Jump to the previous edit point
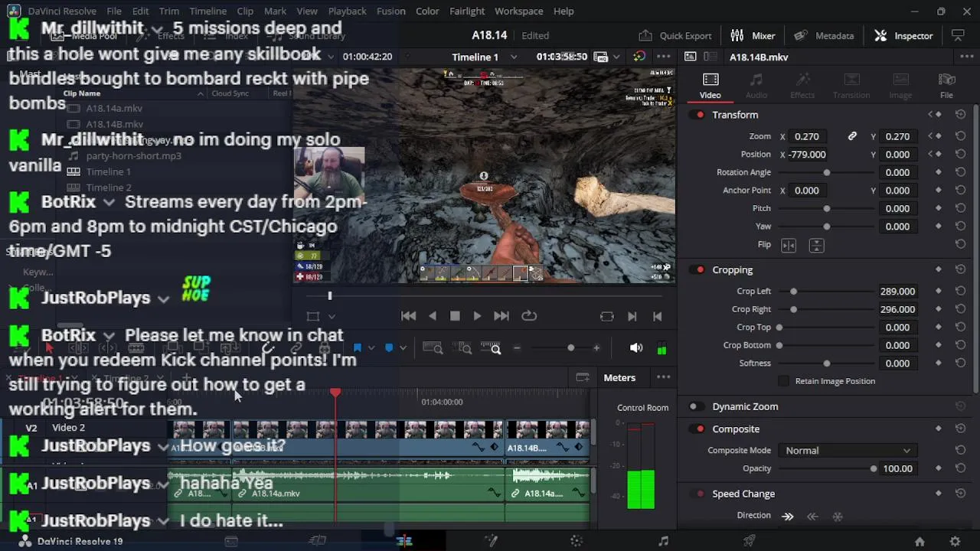This screenshot has height=551, width=980. pyautogui.click(x=657, y=316)
